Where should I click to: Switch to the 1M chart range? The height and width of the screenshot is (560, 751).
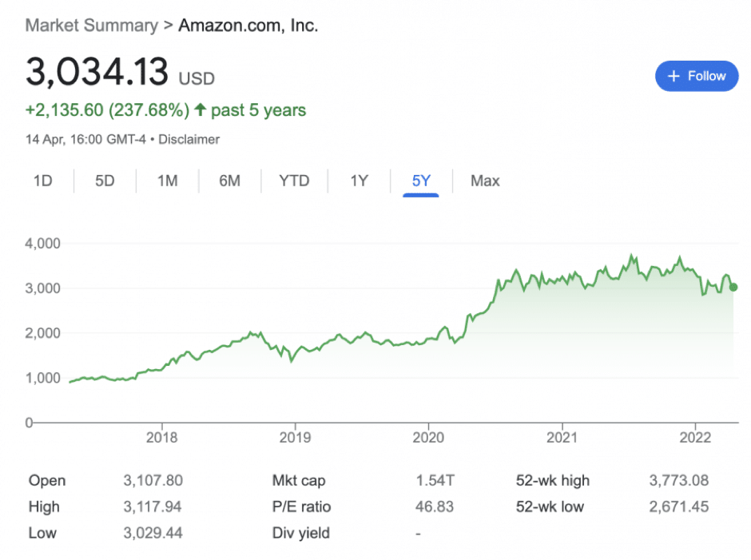click(167, 181)
